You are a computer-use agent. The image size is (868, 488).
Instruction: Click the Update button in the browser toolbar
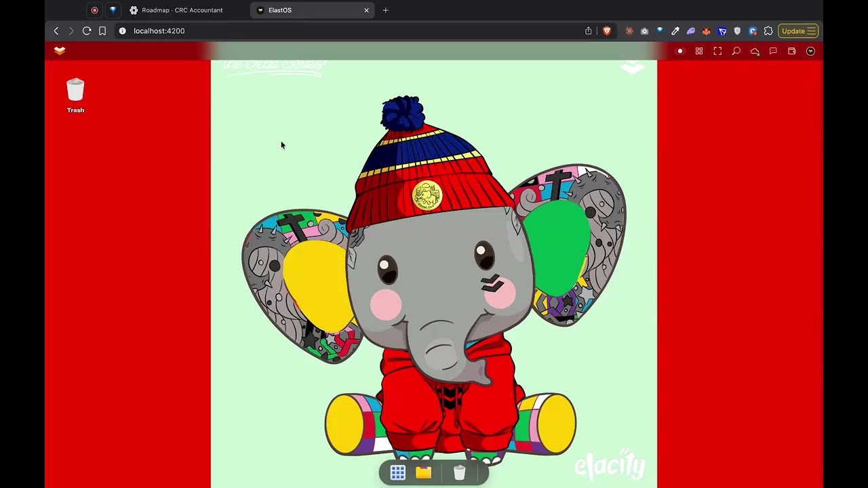click(798, 30)
